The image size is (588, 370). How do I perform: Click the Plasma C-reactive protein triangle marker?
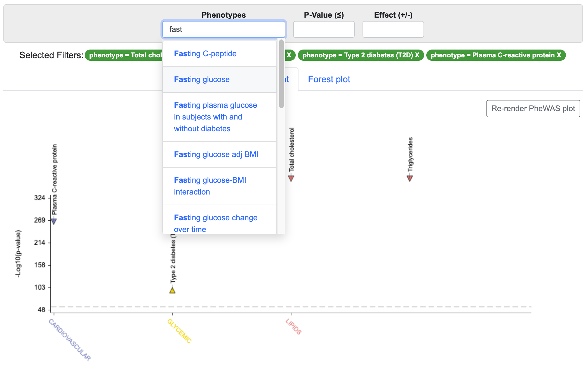pos(54,221)
